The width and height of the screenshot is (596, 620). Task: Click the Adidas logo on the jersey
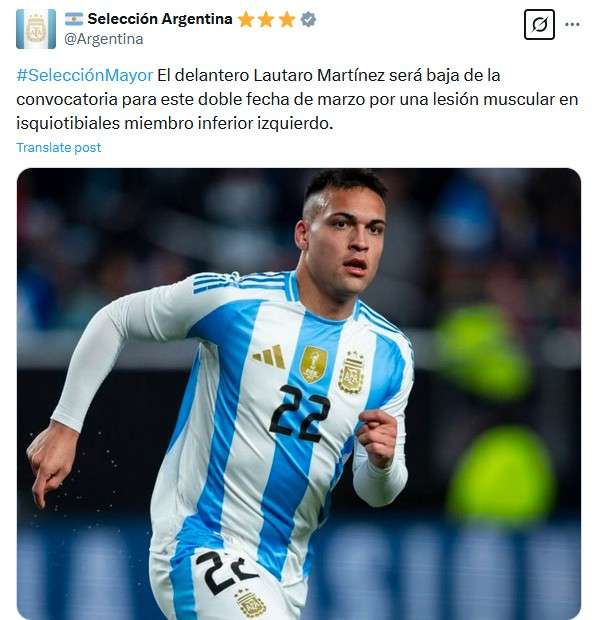pos(270,356)
